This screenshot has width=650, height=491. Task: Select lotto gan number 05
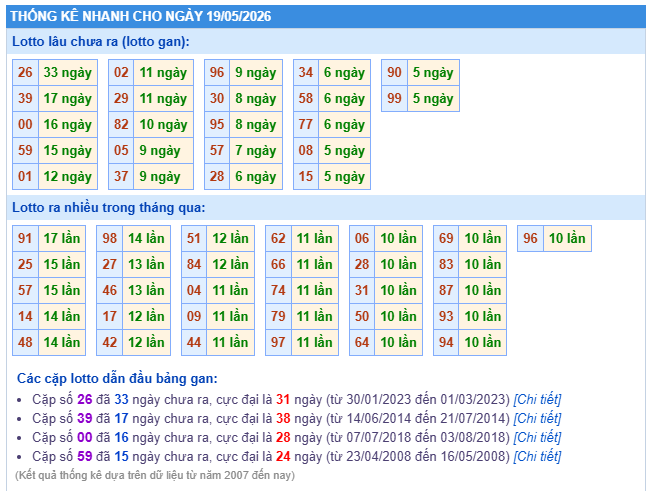121,151
